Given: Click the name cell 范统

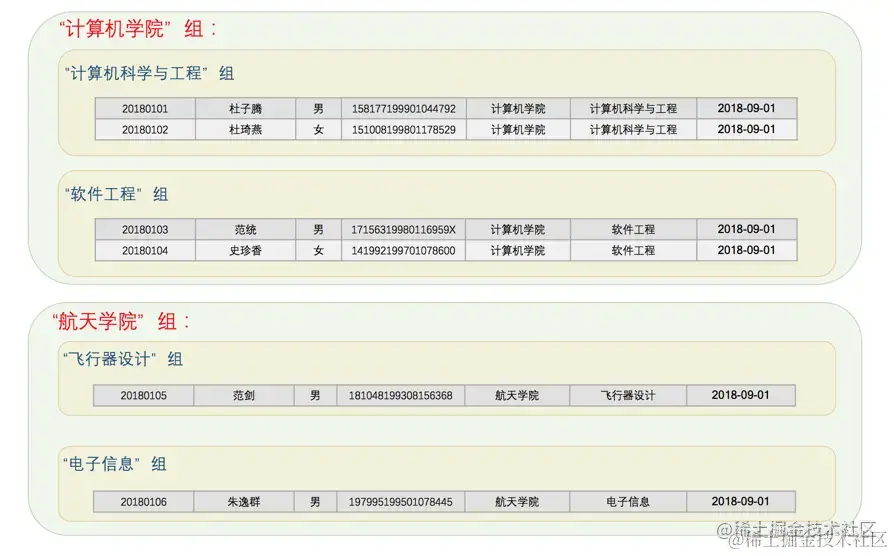Looking at the screenshot, I should click(246, 229).
